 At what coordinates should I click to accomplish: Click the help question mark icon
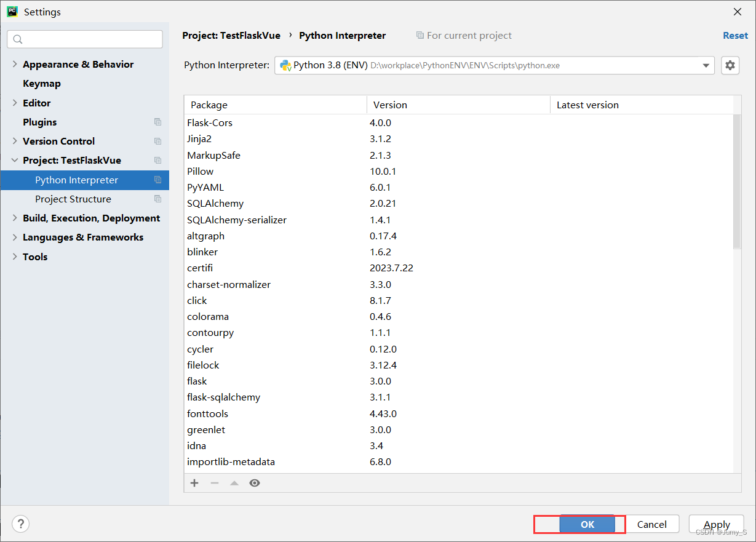point(20,524)
